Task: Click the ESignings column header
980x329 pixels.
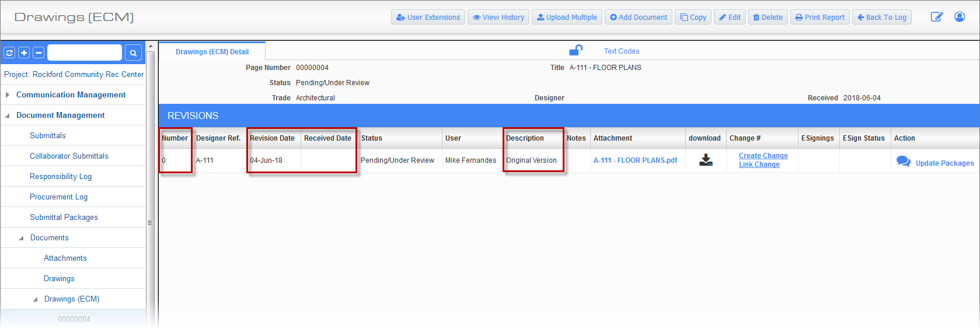Action: point(817,138)
